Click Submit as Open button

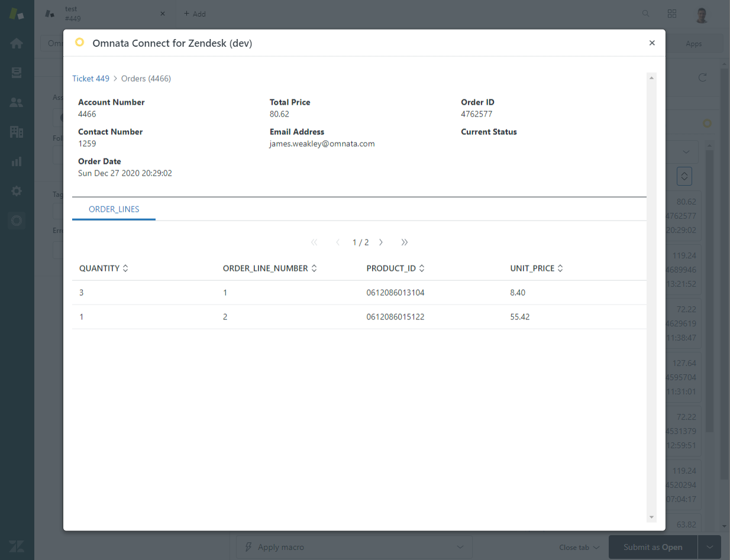point(653,548)
